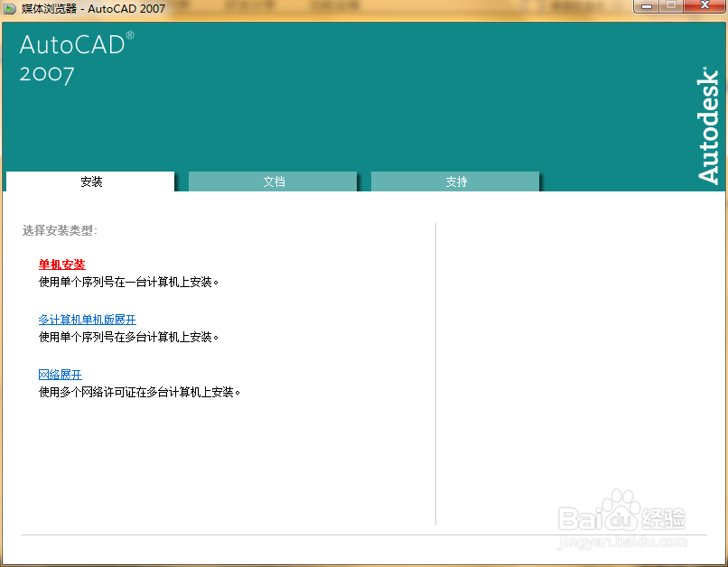Viewport: 728px width, 567px height.
Task: Click the AutoCAD 2007 logo
Action: tap(76, 57)
